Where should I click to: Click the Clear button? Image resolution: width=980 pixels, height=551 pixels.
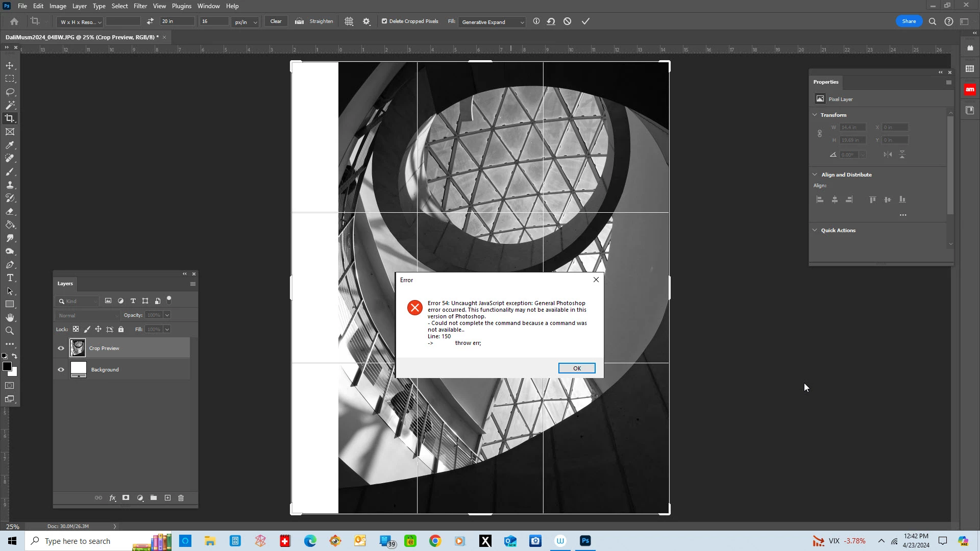pos(276,21)
